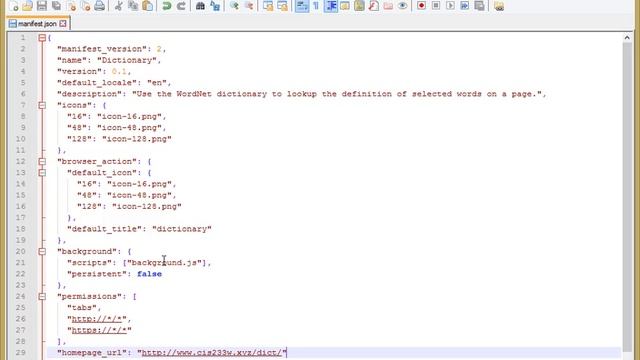This screenshot has height=360, width=640.
Task: Paste clipboard using the Paste toolbar icon
Action: pyautogui.click(x=148, y=6)
